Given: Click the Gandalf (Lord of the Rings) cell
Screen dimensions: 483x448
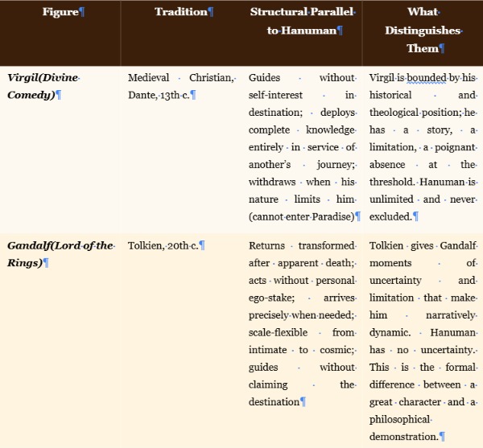Looking at the screenshot, I should point(60,340).
